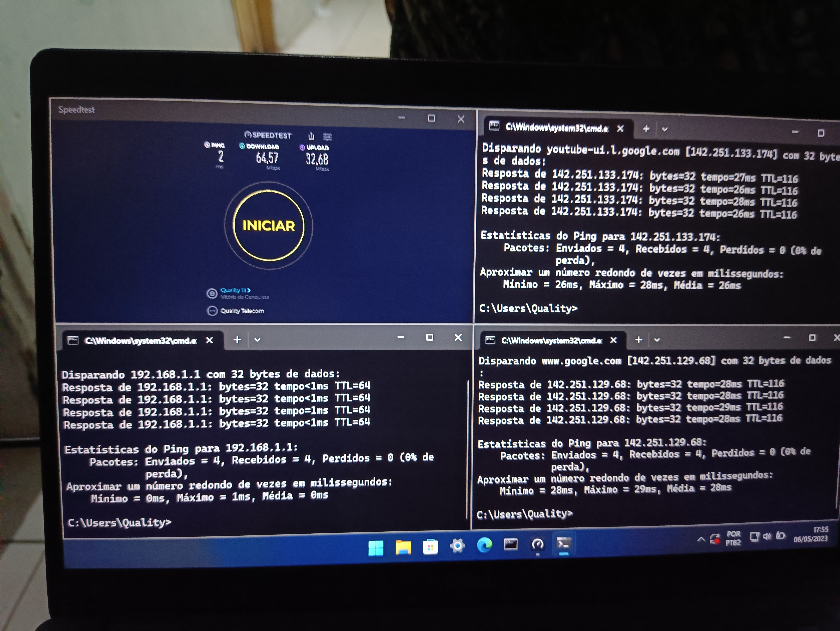Add new tab in 192.168.1.1 ping terminal
The image size is (840, 631).
(237, 340)
